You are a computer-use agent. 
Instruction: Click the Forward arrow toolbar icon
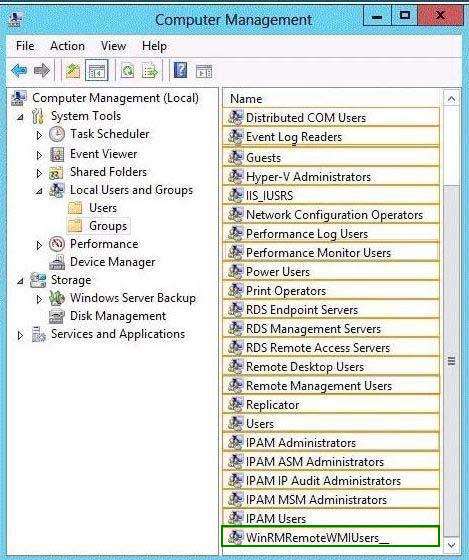(42, 70)
